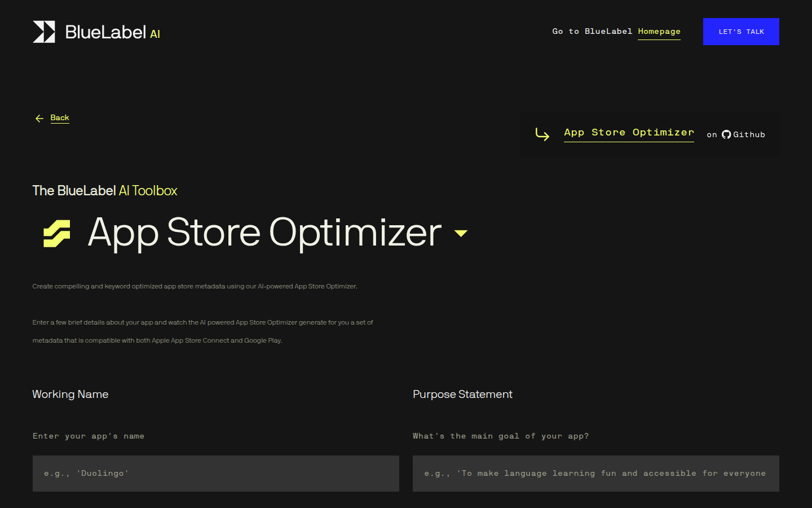
Task: Click the Working Name section label
Action: coord(70,394)
